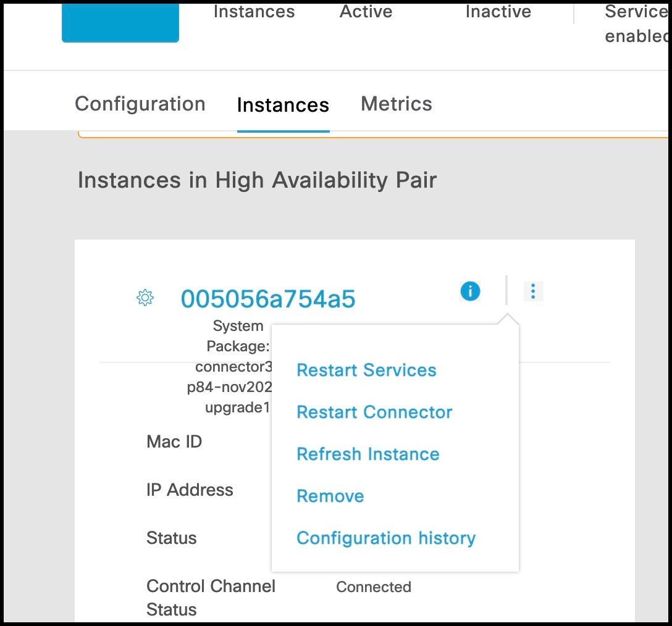Click the Active label in the top summary
This screenshot has height=626, width=672.
click(366, 12)
